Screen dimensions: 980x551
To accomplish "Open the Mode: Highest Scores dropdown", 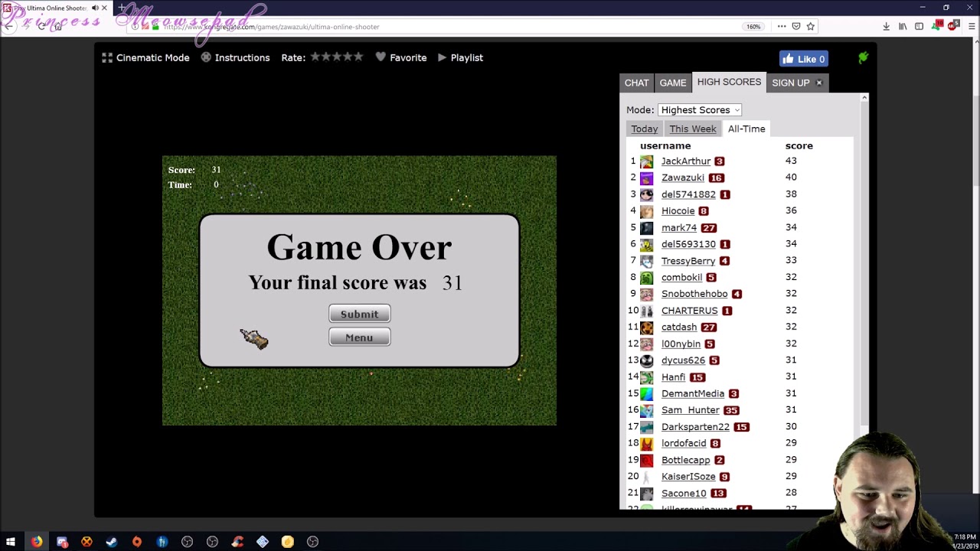I will pyautogui.click(x=699, y=109).
